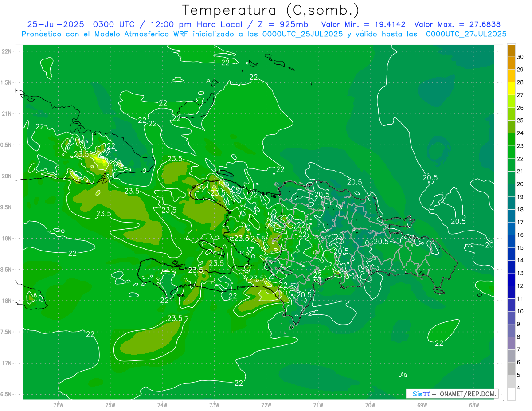The height and width of the screenshot is (411, 532).
Task: Click the '73W' longitude axis label
Action: (214, 405)
